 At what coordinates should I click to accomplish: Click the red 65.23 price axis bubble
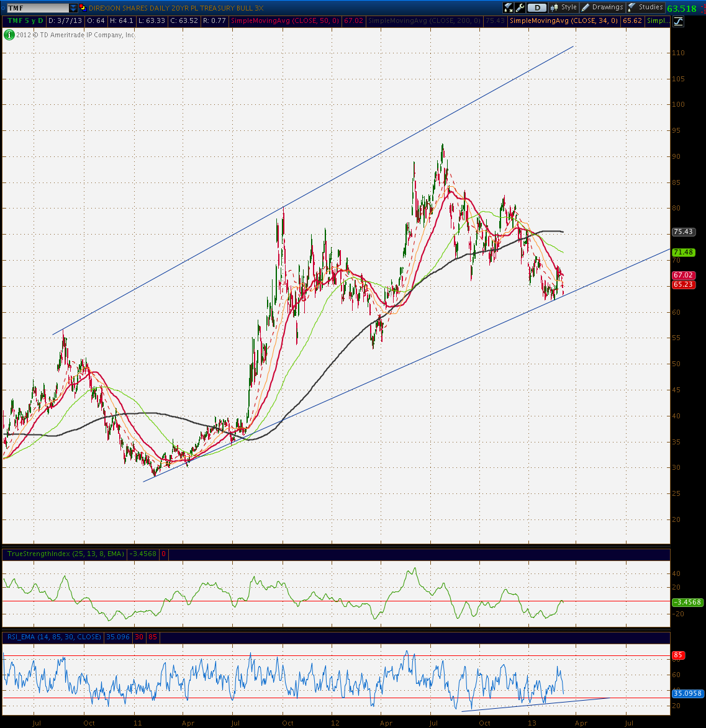683,285
